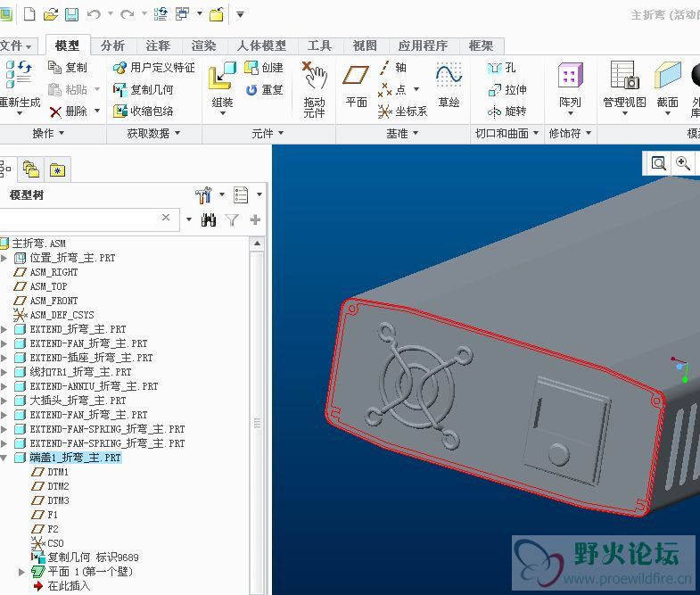Switch to the 人体模型 tab

261,45
